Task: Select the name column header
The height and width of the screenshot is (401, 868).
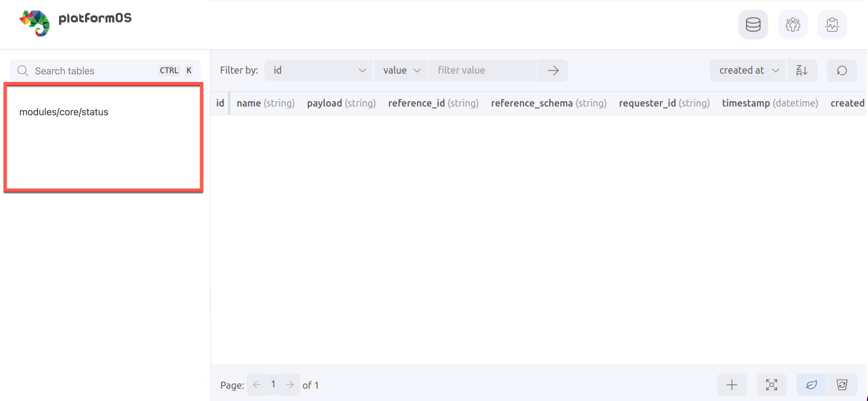Action: [265, 103]
